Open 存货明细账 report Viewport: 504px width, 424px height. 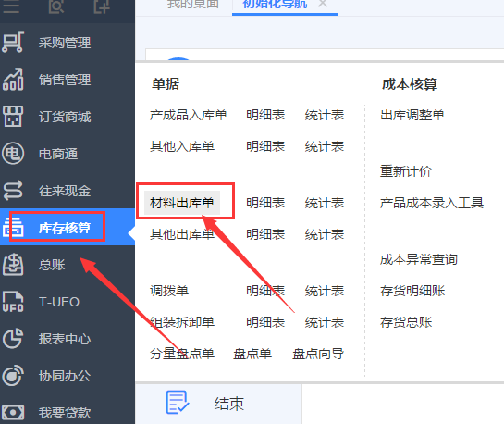coord(412,291)
